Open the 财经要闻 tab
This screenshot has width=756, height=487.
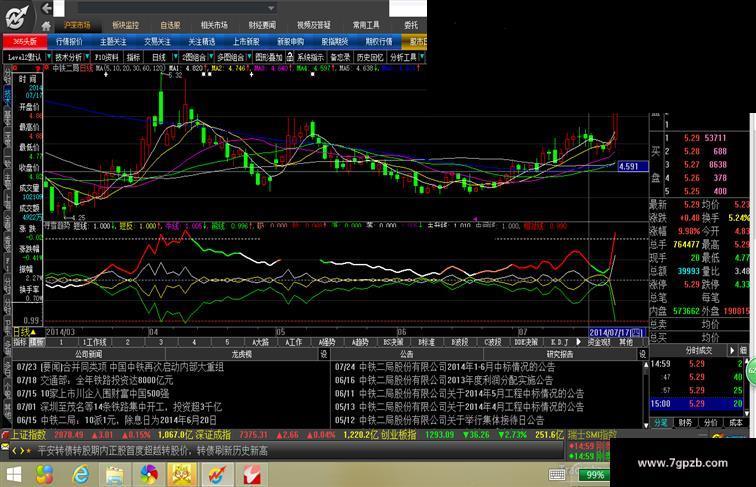point(262,25)
